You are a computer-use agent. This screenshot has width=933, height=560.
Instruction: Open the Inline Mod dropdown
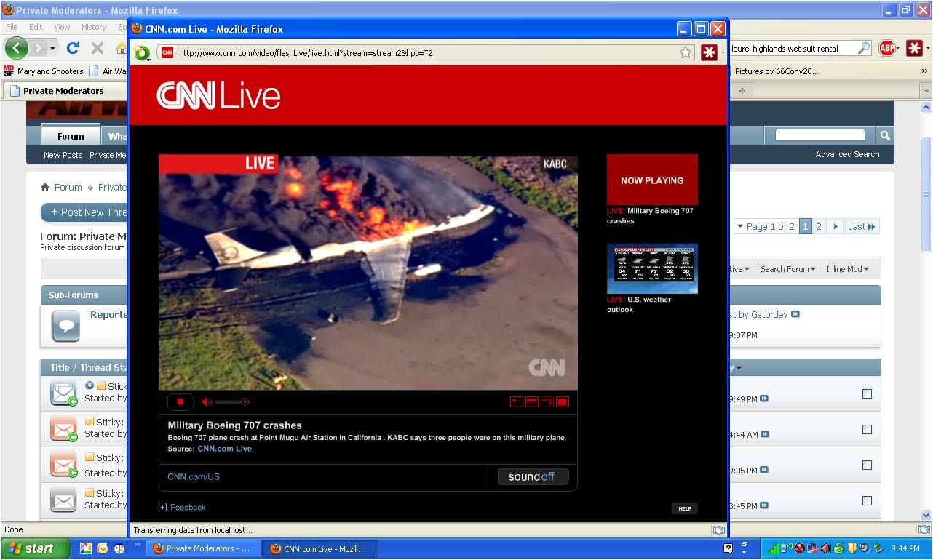pos(847,269)
